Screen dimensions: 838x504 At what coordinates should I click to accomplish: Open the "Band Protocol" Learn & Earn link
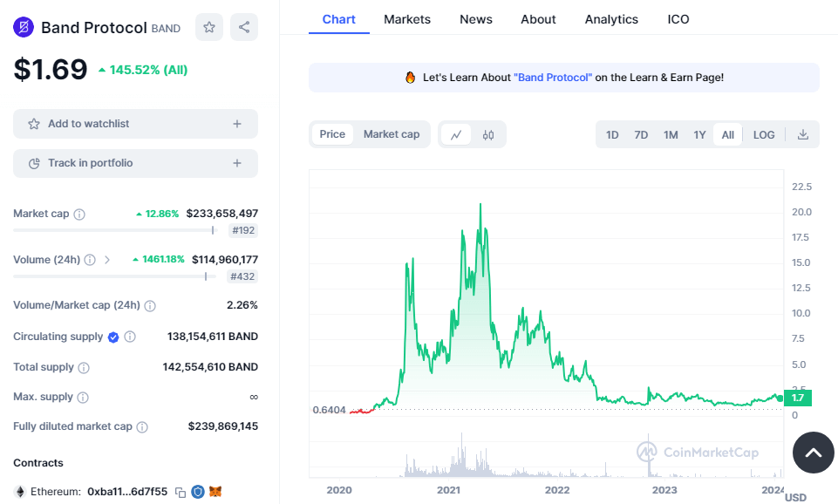[553, 78]
